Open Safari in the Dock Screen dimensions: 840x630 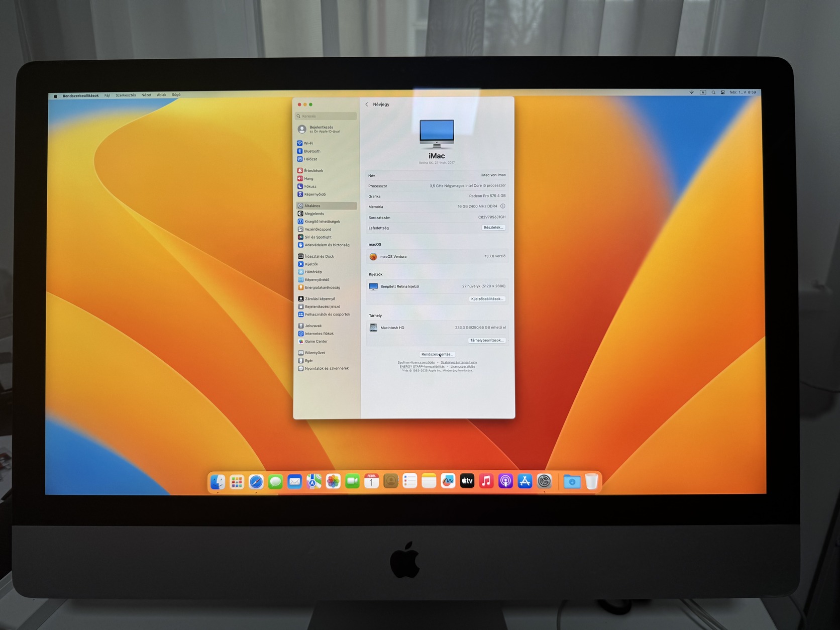(x=256, y=482)
